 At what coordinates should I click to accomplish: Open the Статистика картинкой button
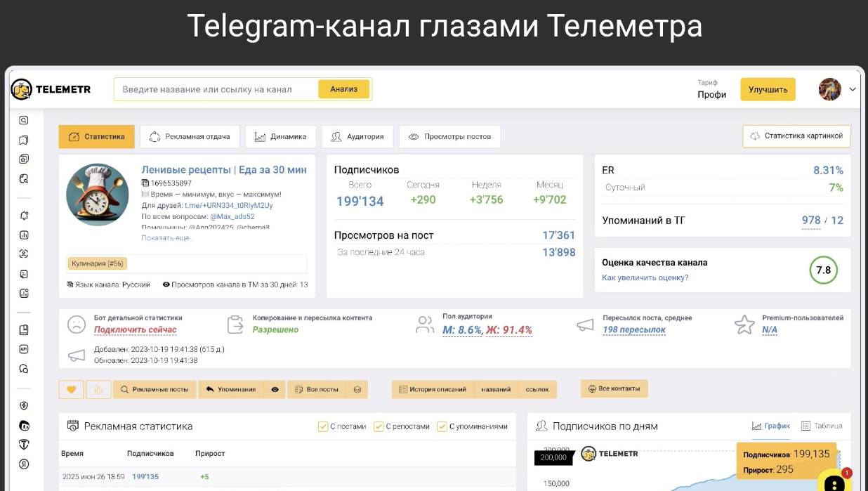point(796,136)
